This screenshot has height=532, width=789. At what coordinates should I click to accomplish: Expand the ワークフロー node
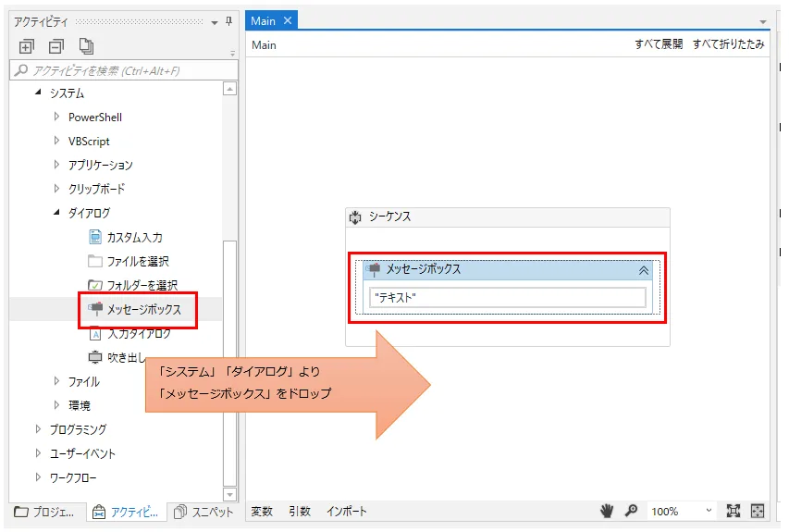click(x=38, y=476)
